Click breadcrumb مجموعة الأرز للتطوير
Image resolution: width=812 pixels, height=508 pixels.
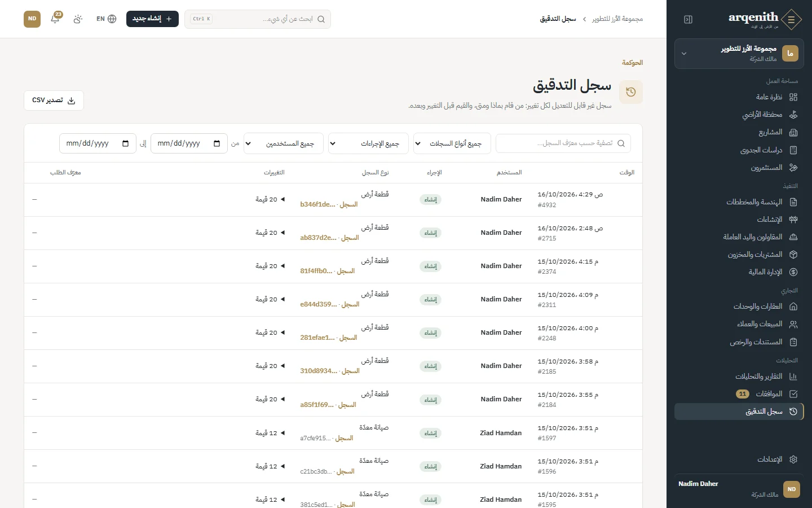coord(617,19)
